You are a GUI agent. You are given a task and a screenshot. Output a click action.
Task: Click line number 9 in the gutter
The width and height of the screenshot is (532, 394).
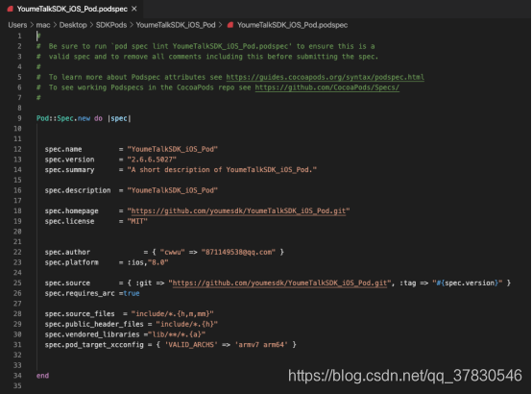pos(19,118)
